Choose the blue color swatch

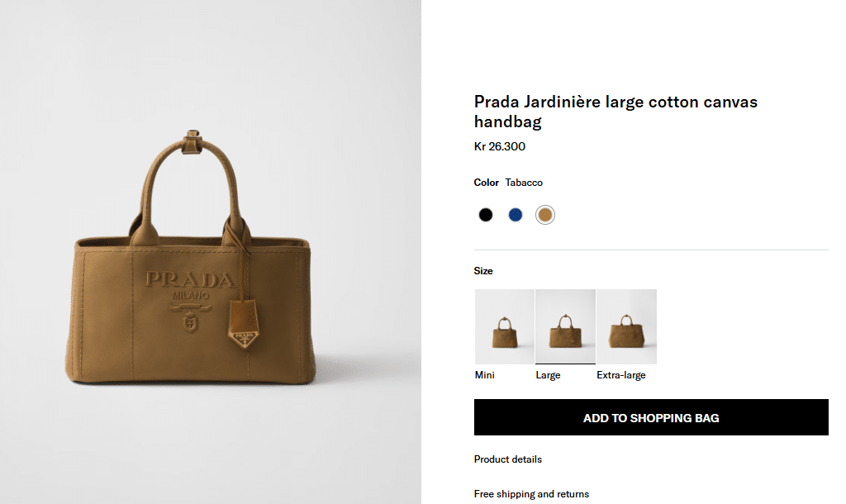pos(516,215)
